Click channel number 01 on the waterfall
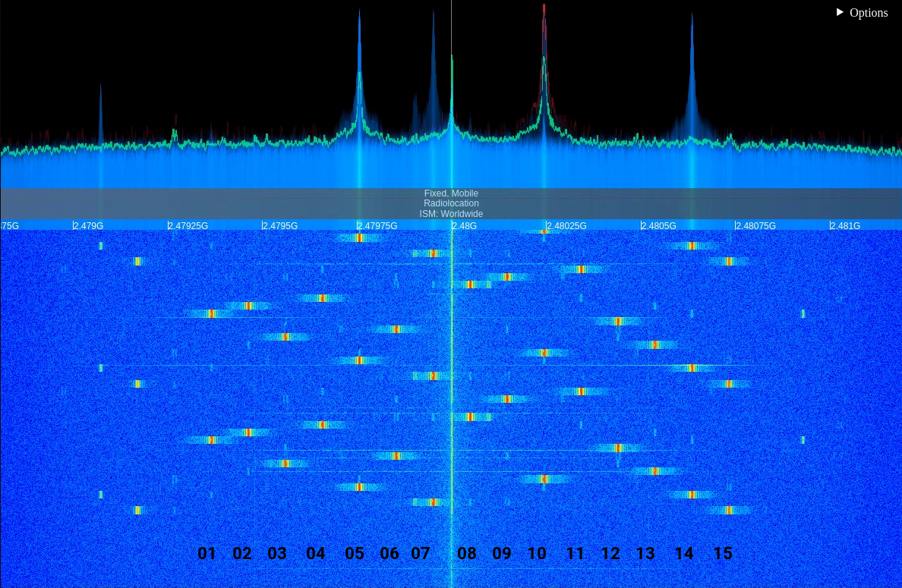 [x=207, y=554]
